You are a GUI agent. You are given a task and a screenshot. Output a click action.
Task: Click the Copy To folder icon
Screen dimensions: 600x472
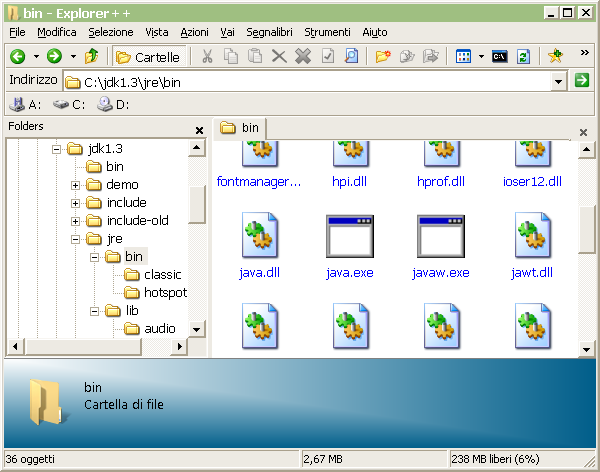pos(407,57)
